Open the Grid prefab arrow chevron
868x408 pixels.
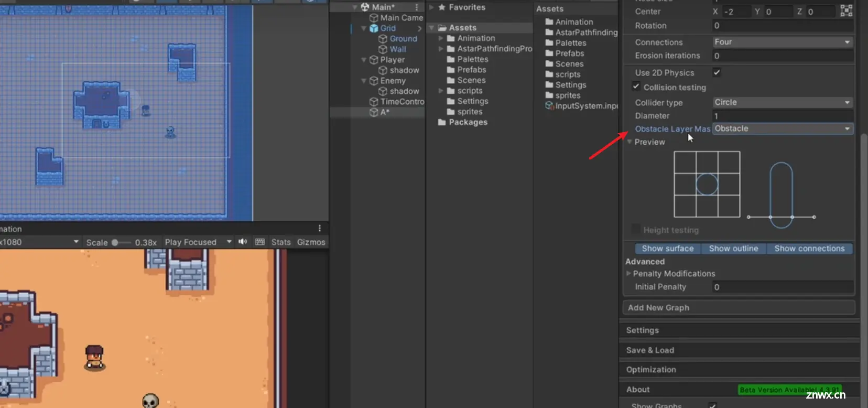click(419, 28)
